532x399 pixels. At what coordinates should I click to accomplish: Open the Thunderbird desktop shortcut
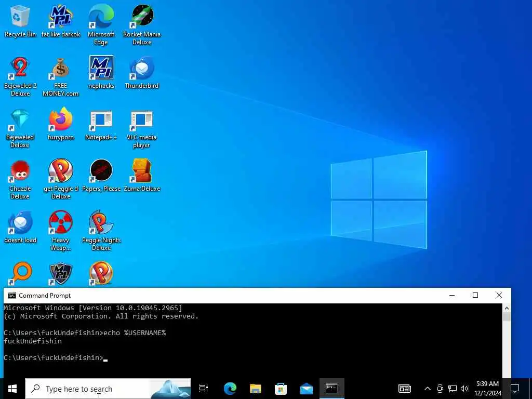click(x=142, y=73)
